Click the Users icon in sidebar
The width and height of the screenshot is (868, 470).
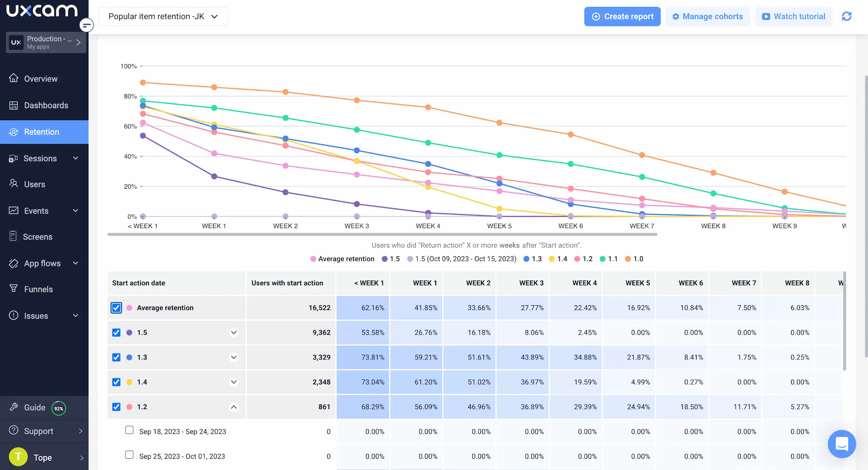pos(14,184)
